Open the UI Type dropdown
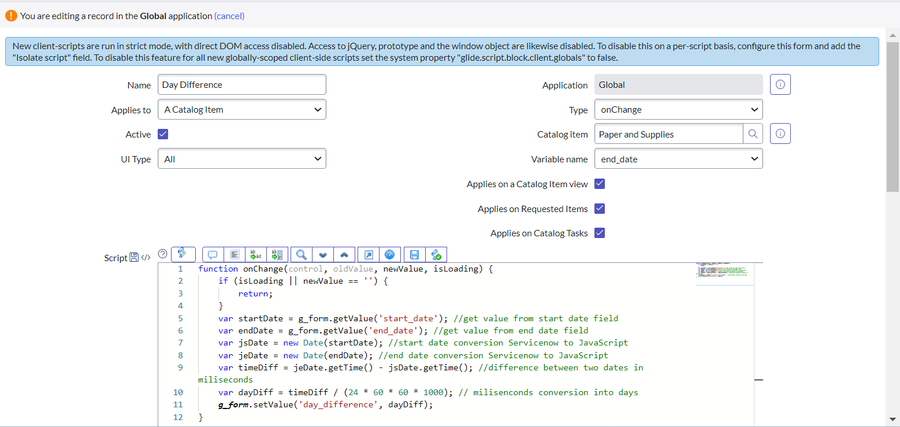This screenshot has width=900, height=427. (x=242, y=159)
